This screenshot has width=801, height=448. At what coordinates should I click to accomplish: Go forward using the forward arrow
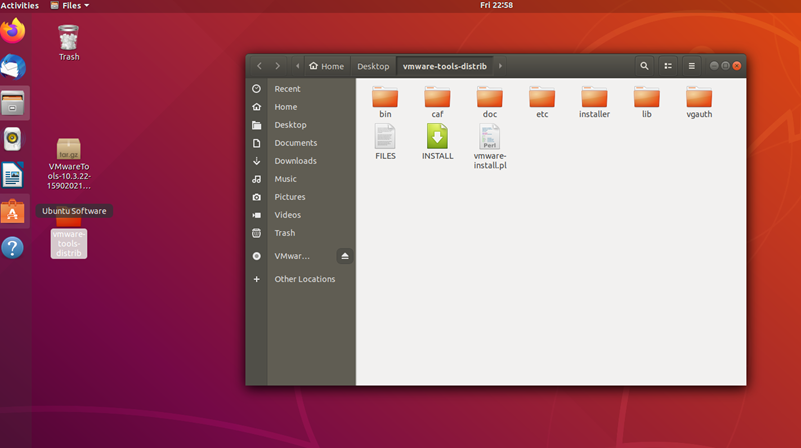tap(277, 66)
